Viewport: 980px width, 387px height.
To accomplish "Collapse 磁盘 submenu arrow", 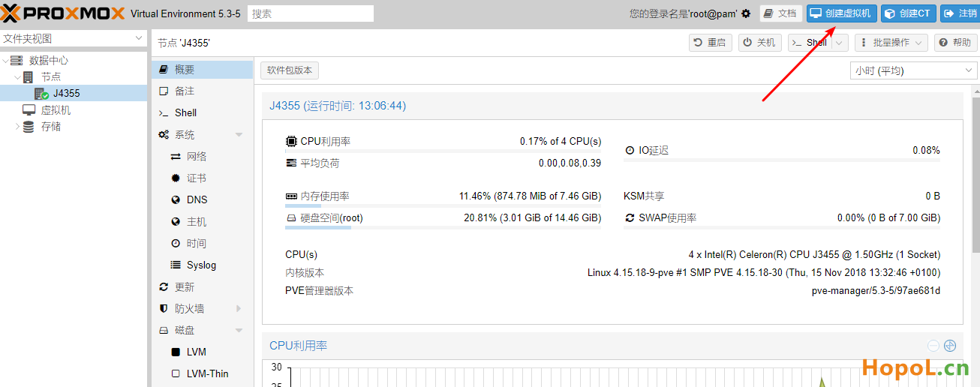I will click(239, 331).
